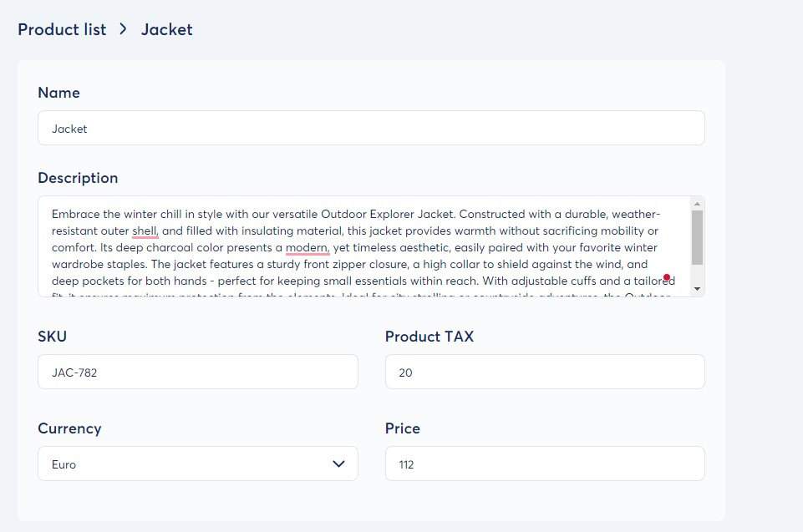Click the description scrollbar track below thumb
The height and width of the screenshot is (532, 803).
coord(697,275)
